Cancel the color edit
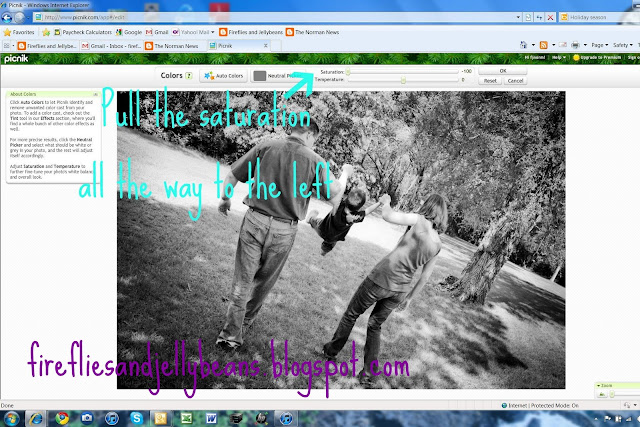Image resolution: width=640 pixels, height=427 pixels. (x=515, y=80)
